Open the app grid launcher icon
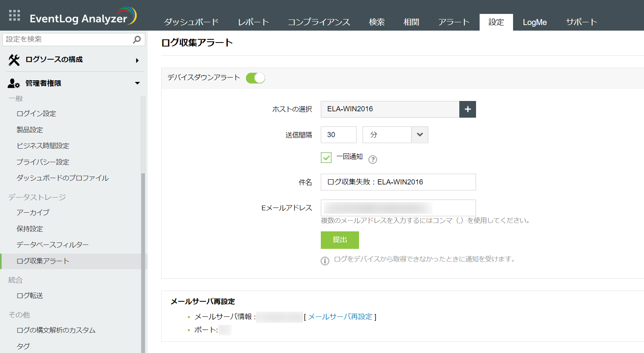644x353 pixels. (14, 16)
